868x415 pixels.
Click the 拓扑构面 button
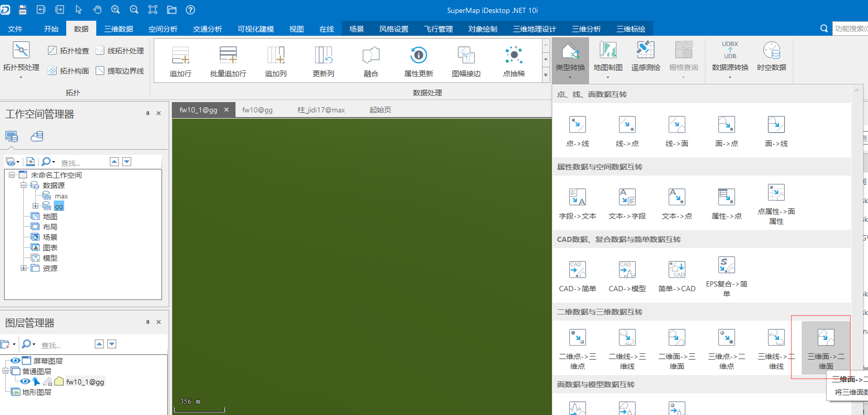[68, 70]
